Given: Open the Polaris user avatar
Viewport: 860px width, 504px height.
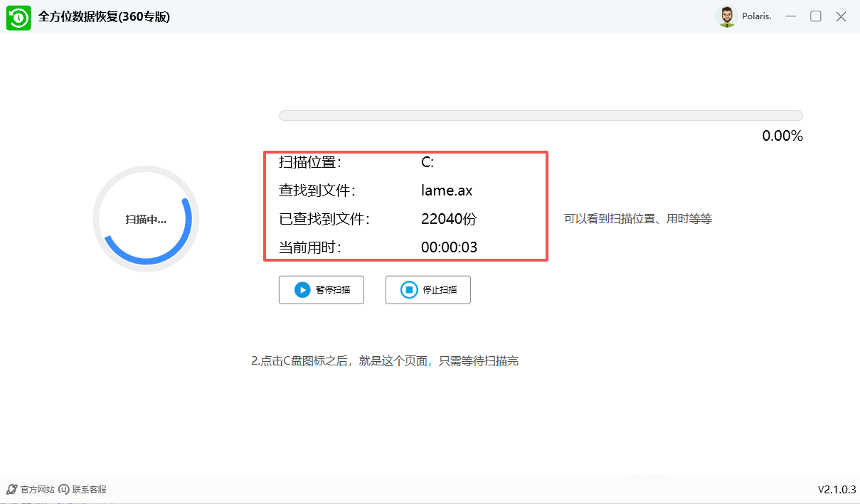Looking at the screenshot, I should click(x=726, y=16).
